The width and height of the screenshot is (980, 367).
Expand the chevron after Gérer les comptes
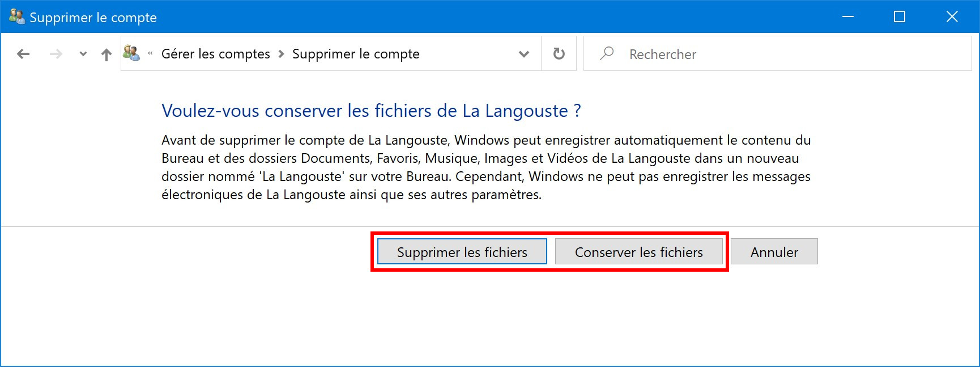(282, 54)
